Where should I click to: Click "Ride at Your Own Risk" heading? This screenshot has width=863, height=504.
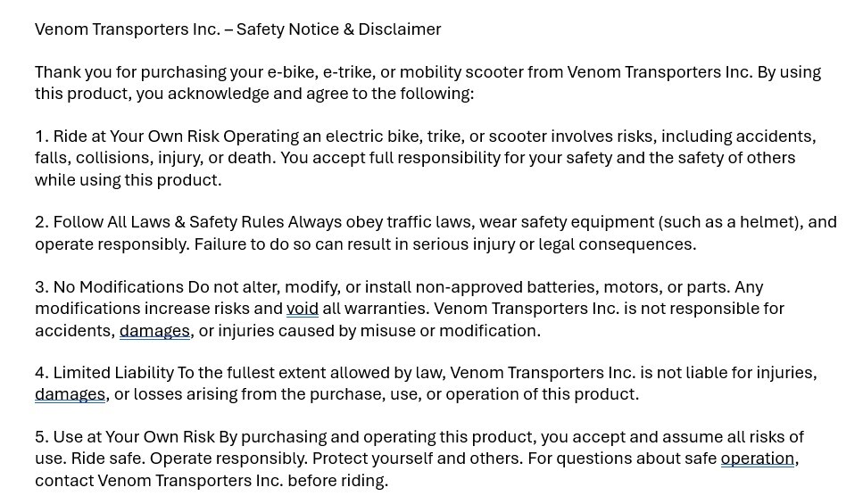click(x=136, y=136)
